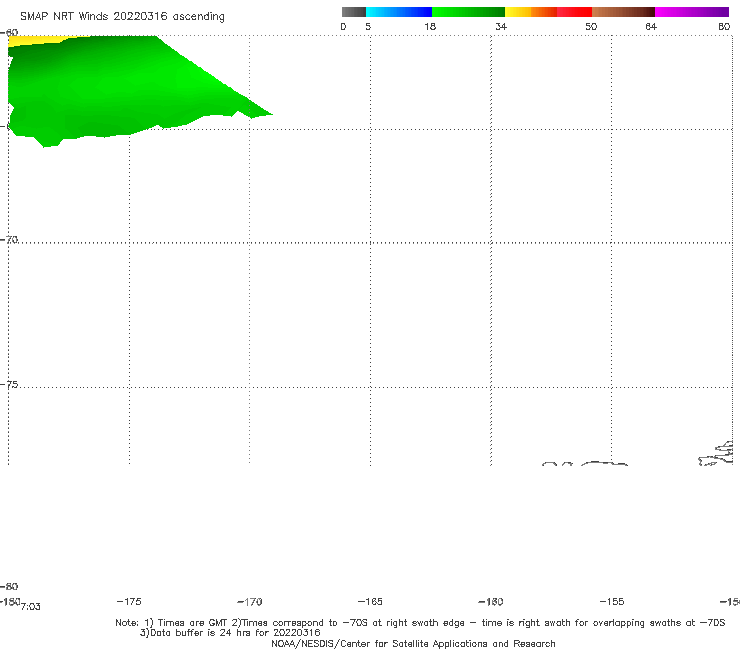Click the coastline outline near -155 longitude
Image resolution: width=740 pixels, height=650 pixels.
coord(604,464)
